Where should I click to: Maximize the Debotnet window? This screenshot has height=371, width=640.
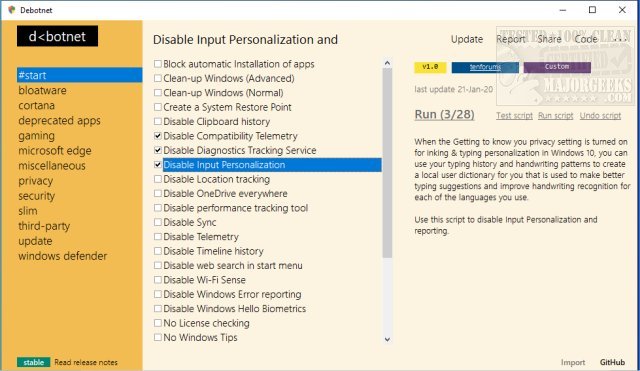(x=592, y=10)
